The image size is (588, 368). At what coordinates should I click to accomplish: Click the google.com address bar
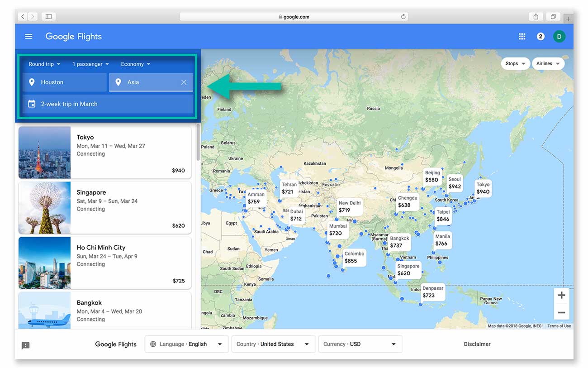(x=294, y=16)
